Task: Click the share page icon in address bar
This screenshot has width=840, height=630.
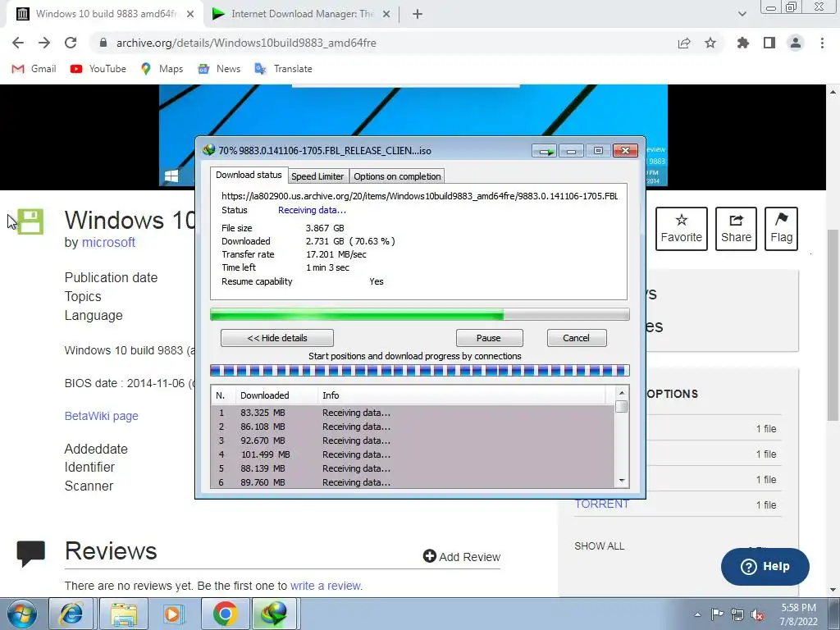Action: [684, 43]
